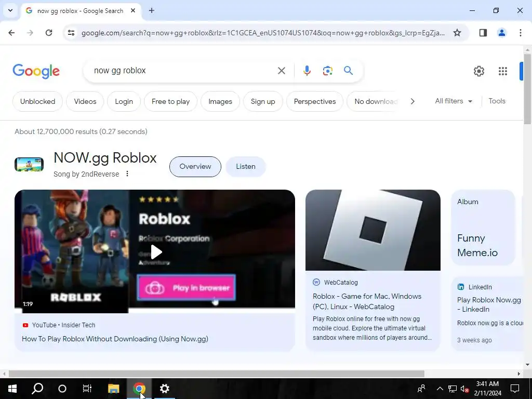Open more options beside 2ndReverse

(127, 174)
